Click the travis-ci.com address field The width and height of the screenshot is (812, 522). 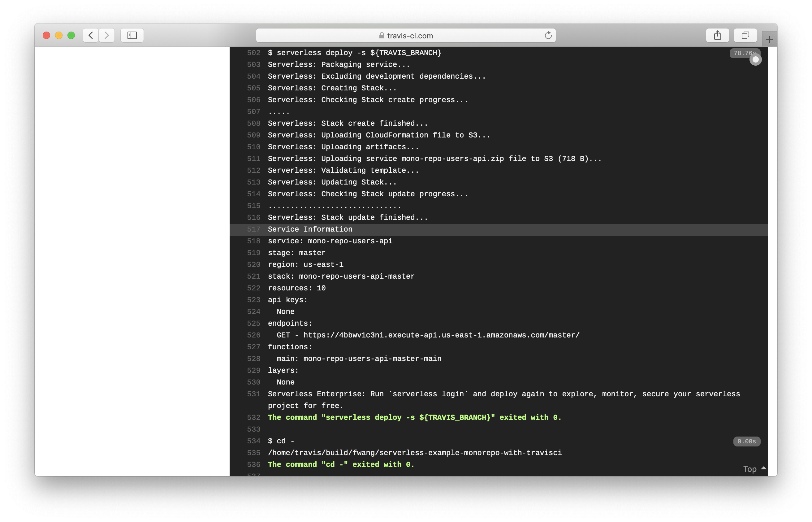[x=409, y=36]
